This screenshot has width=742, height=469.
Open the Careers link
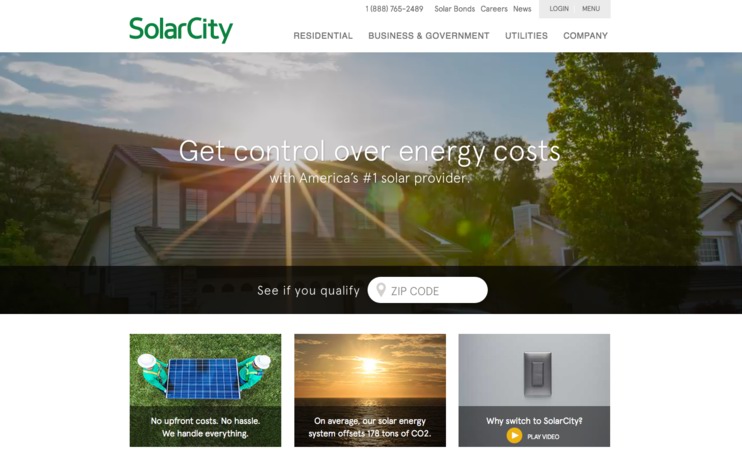(494, 9)
